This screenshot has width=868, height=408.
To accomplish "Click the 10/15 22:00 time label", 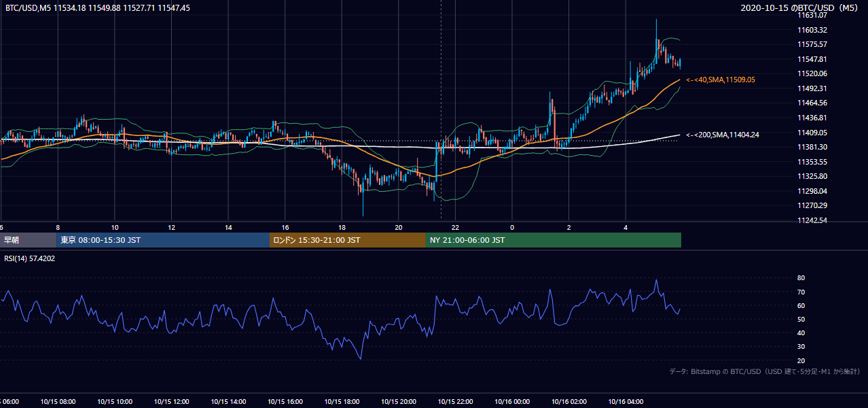I will [x=455, y=402].
